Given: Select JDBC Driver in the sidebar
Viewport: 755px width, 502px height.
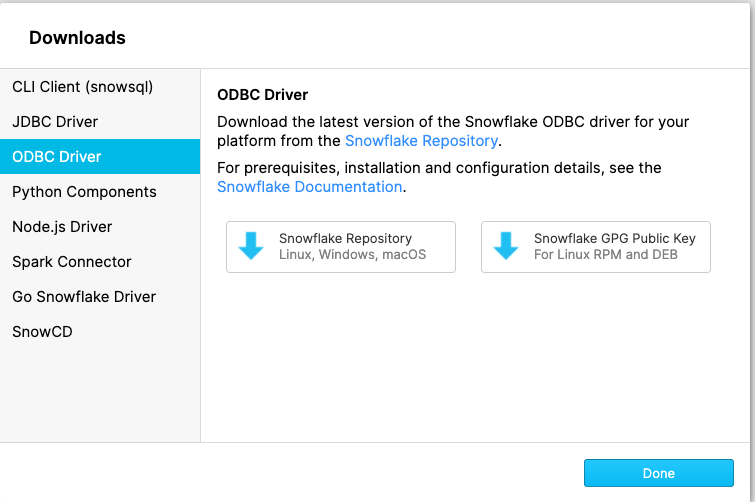Looking at the screenshot, I should point(55,122).
